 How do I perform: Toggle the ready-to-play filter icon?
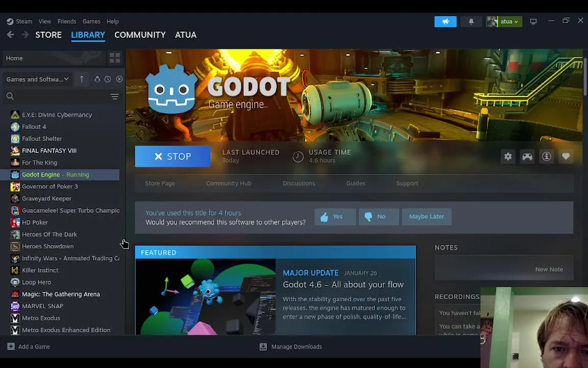(x=119, y=79)
